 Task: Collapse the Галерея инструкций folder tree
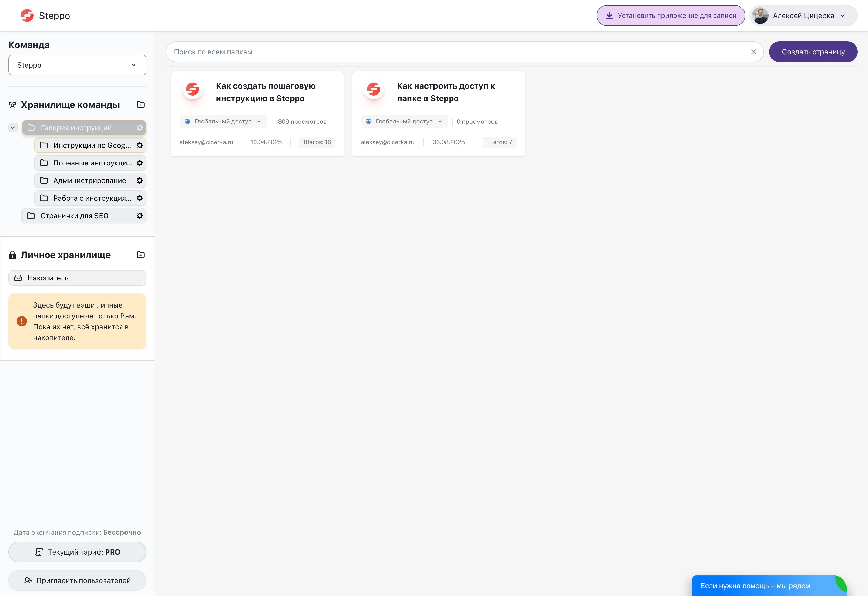coord(13,128)
